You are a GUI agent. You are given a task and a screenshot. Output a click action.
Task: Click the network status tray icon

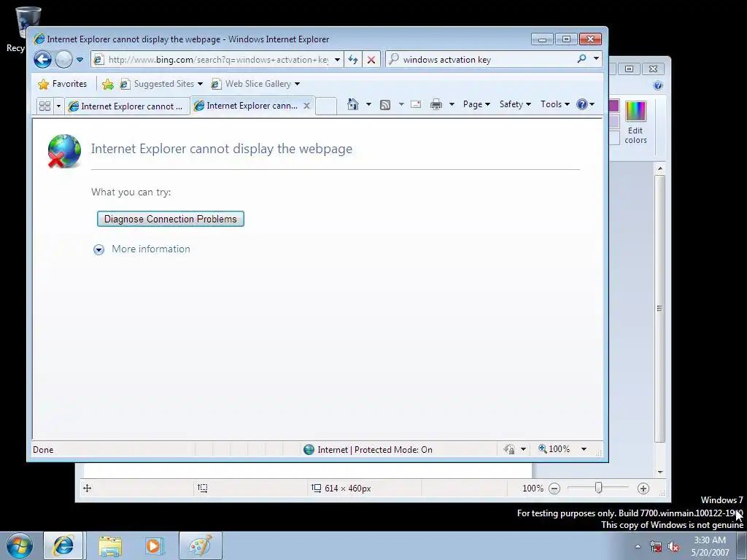click(x=656, y=546)
